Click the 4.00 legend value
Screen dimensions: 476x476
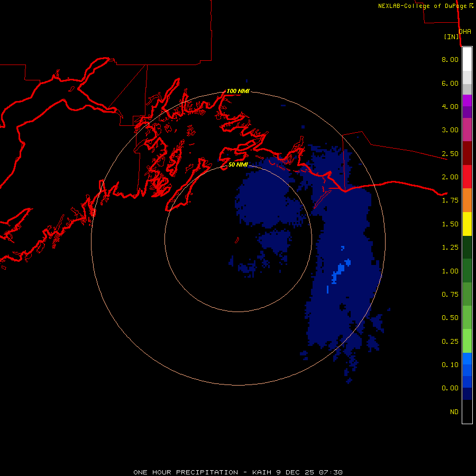coord(450,106)
